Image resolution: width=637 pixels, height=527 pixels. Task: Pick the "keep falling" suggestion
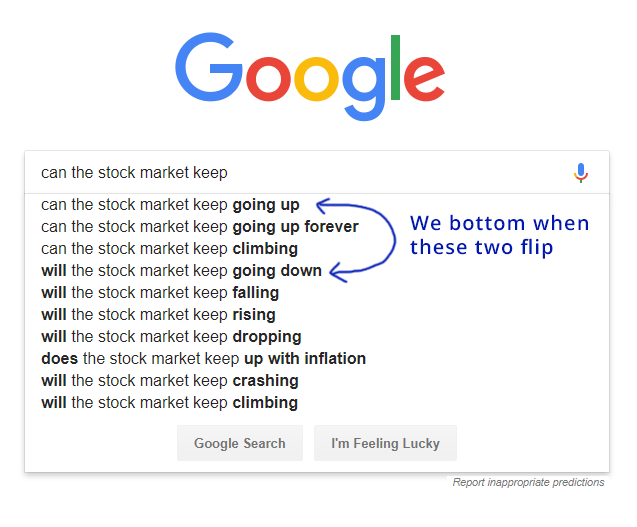160,293
